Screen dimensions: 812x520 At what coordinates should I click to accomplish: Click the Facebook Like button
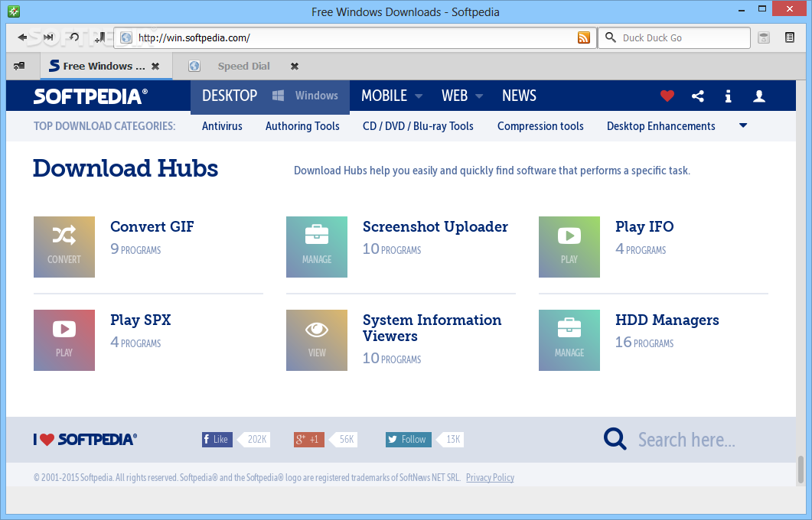coord(217,439)
